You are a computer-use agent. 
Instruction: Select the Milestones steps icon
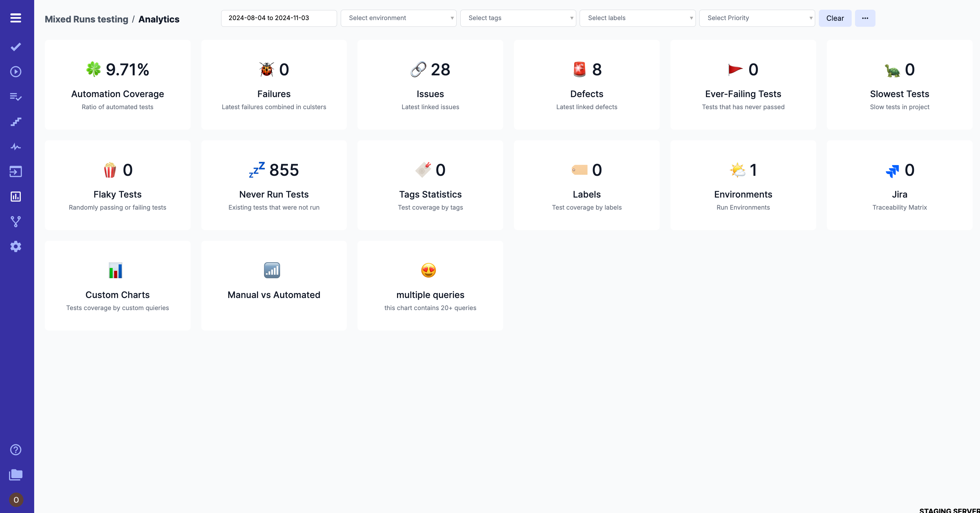[16, 122]
